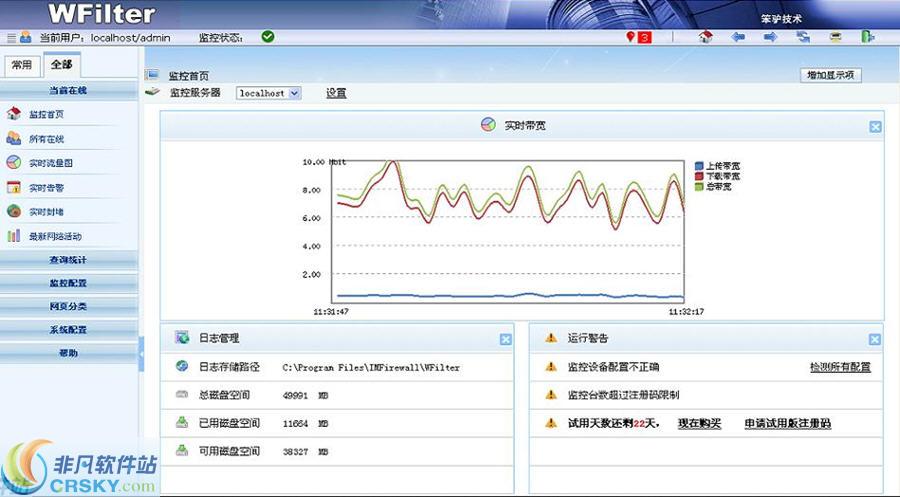The image size is (900, 497).
Task: Click the menu list icon beside current user
Action: [x=11, y=38]
